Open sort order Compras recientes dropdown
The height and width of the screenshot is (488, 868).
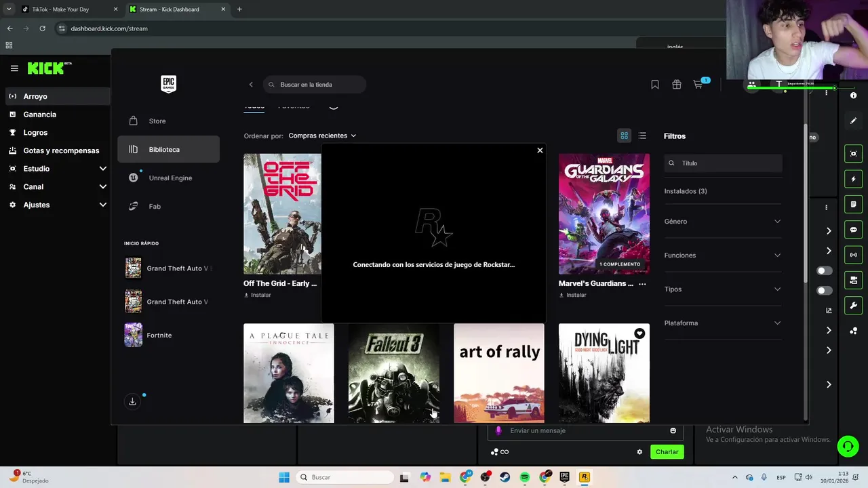coord(322,136)
